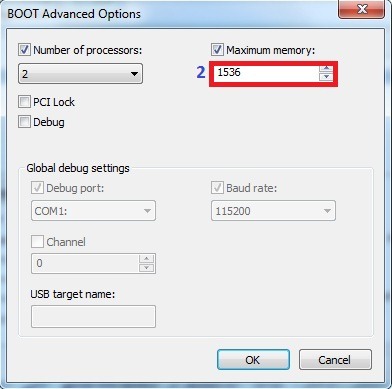Click the Maximum memory value field
This screenshot has height=389, width=392.
pos(266,73)
